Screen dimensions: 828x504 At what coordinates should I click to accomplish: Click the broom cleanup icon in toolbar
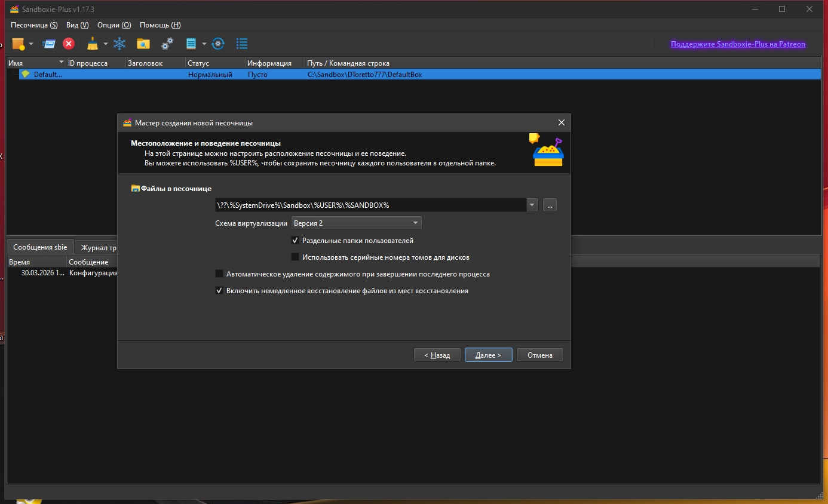pyautogui.click(x=93, y=44)
